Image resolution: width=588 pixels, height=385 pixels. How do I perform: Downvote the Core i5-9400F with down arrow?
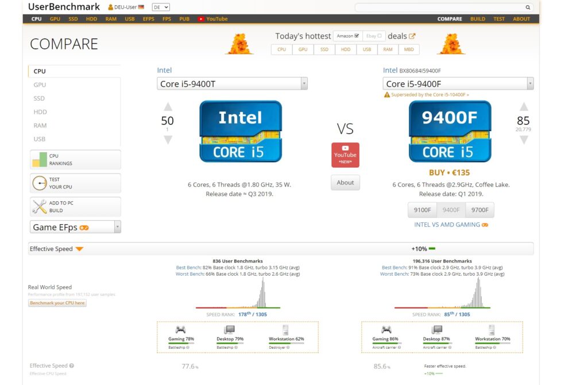coord(524,140)
